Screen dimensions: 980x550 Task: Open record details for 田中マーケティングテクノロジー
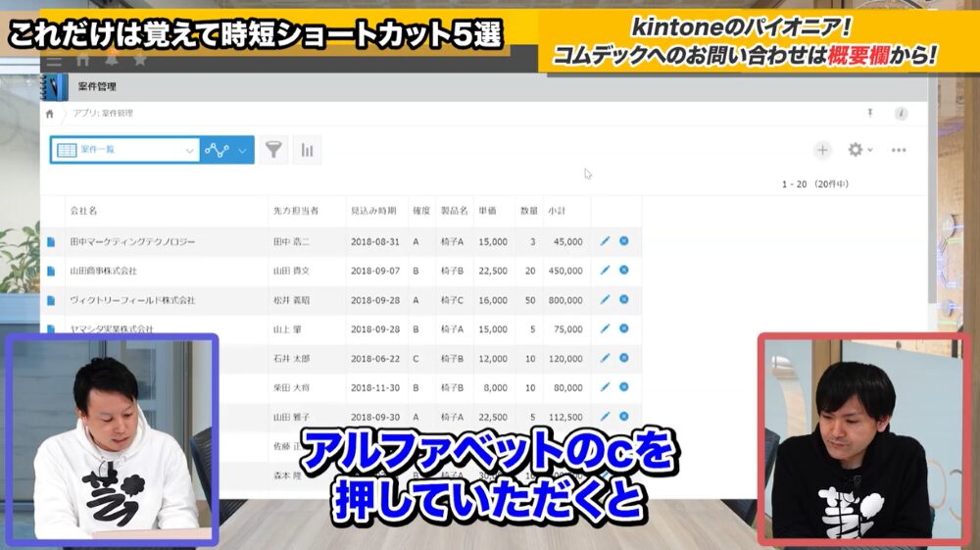coord(51,242)
